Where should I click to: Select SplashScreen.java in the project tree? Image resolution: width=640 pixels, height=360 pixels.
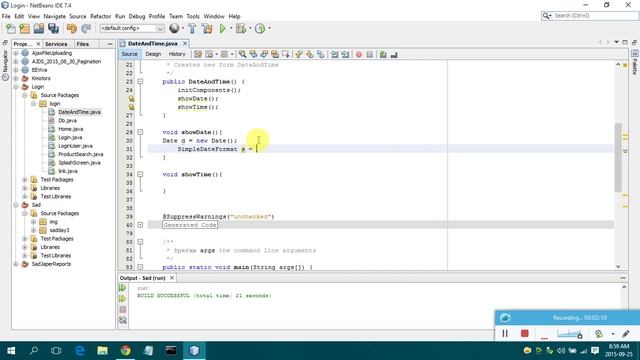[x=79, y=163]
